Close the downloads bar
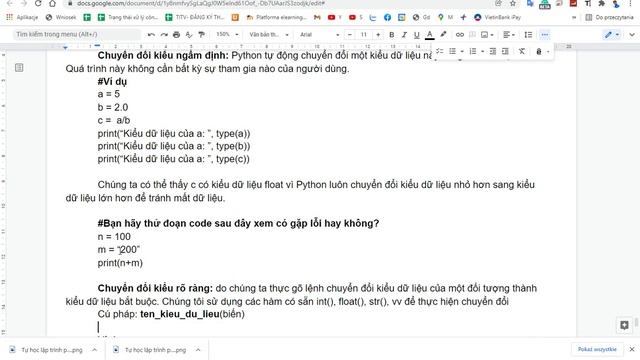Image resolution: width=640 pixels, height=360 pixels. (632, 349)
